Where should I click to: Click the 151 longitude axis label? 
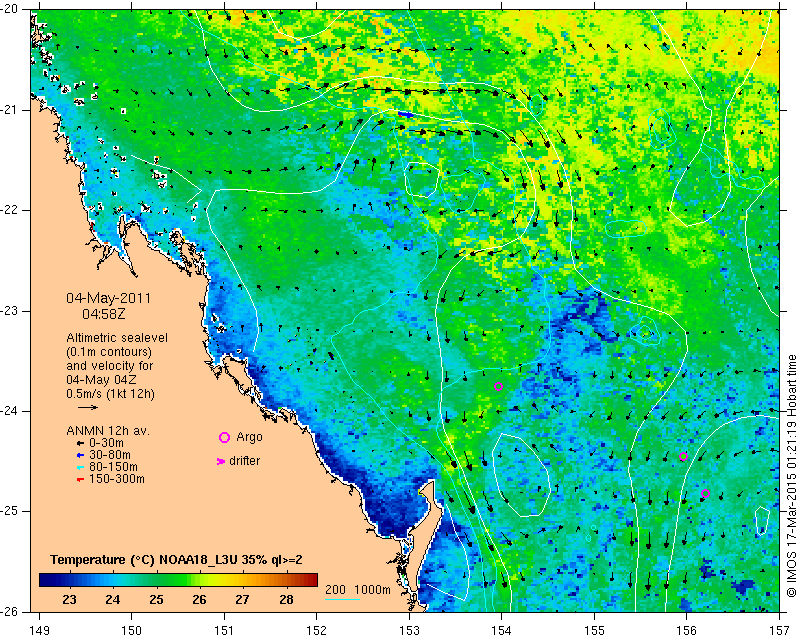224,631
